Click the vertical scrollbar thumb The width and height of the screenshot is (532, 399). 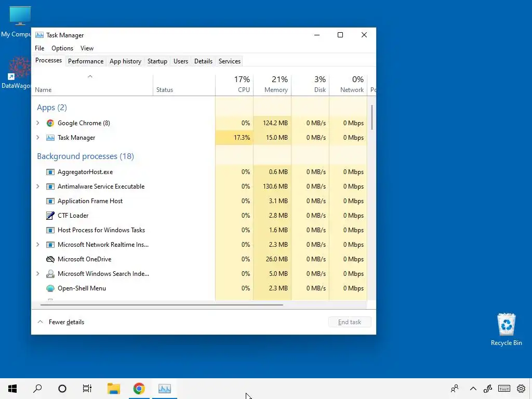click(x=372, y=117)
